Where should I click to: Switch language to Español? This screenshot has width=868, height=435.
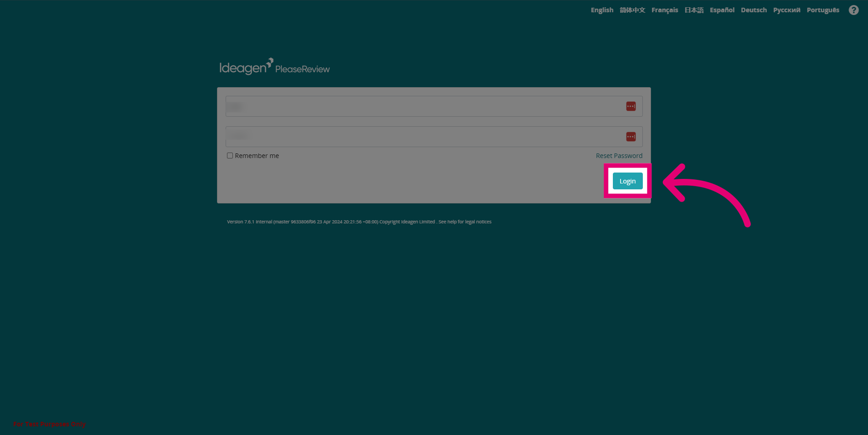pyautogui.click(x=722, y=10)
